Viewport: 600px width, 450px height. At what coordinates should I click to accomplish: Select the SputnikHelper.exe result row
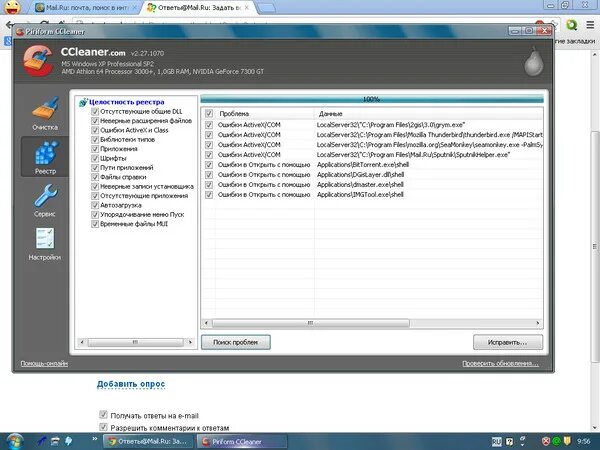point(372,155)
